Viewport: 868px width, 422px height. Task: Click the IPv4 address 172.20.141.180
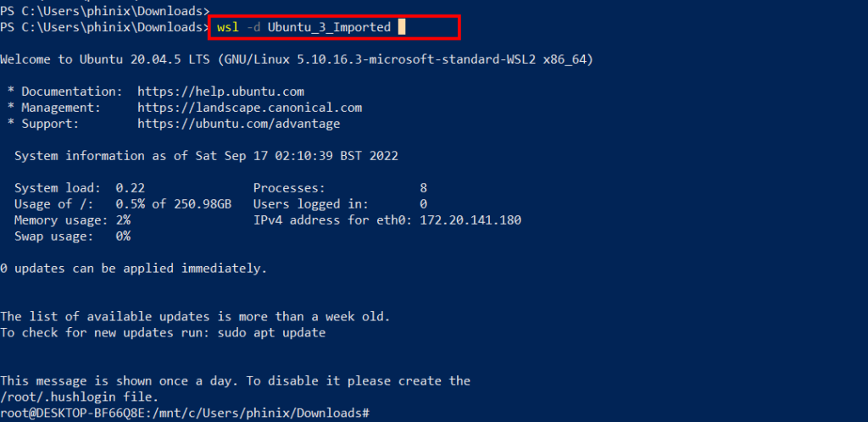click(470, 220)
